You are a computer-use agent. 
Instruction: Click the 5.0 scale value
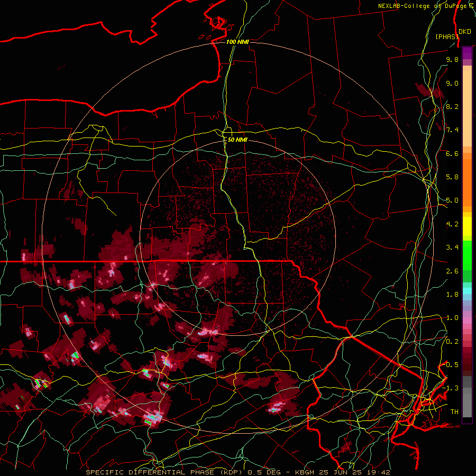(452, 200)
